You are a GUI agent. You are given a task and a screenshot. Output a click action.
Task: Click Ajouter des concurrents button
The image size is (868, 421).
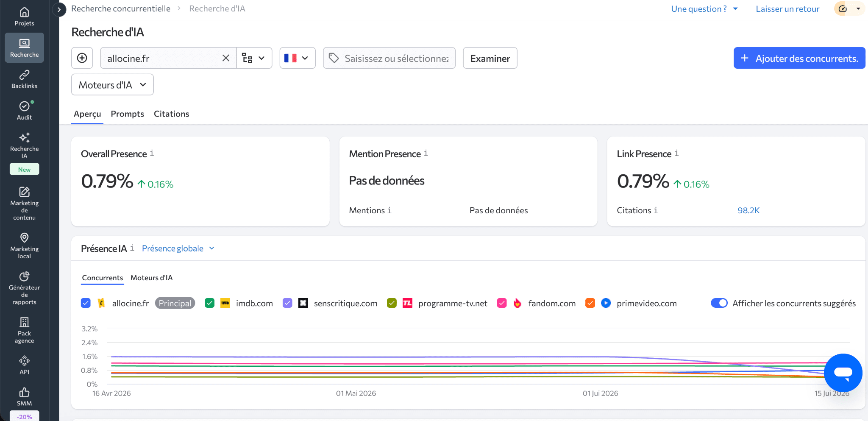(799, 58)
